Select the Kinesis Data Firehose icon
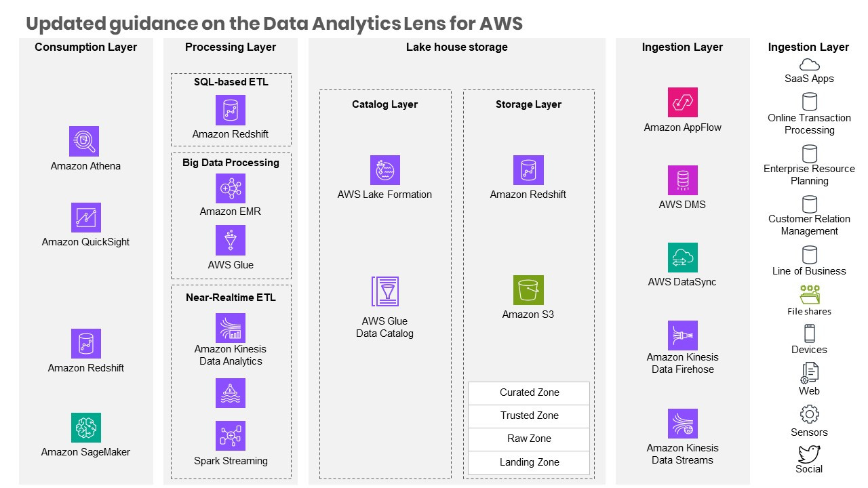868x488 pixels. [x=682, y=335]
